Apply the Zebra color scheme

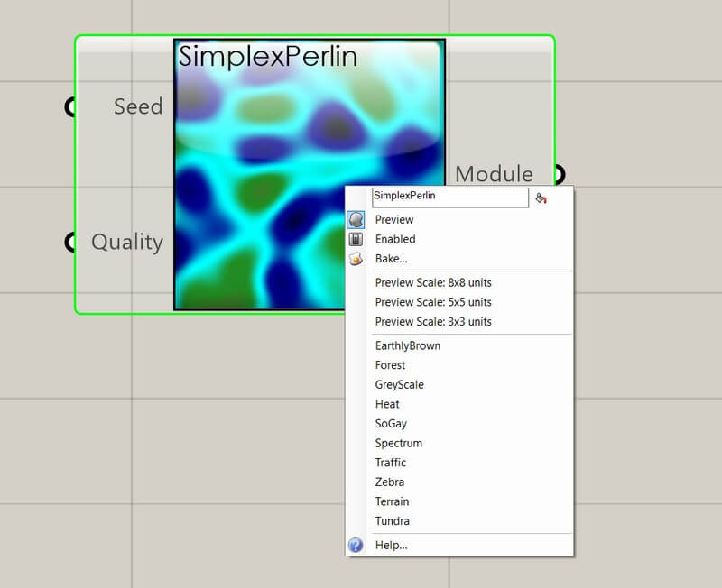click(390, 482)
